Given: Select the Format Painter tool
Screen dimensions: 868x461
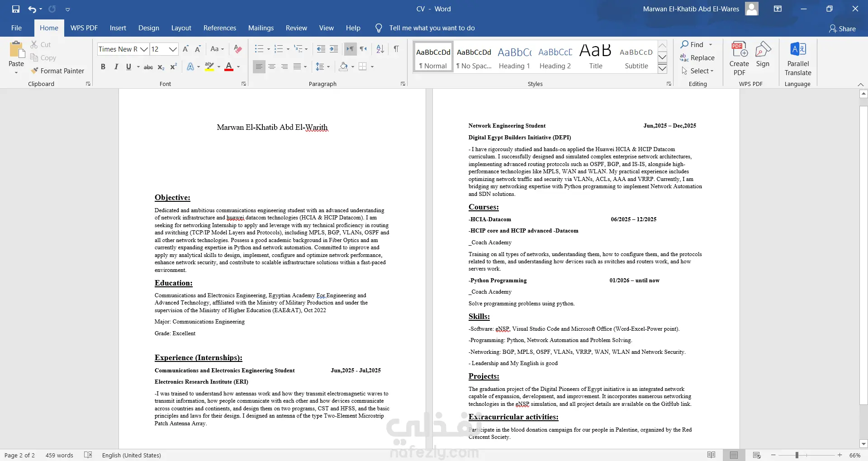Looking at the screenshot, I should [57, 71].
